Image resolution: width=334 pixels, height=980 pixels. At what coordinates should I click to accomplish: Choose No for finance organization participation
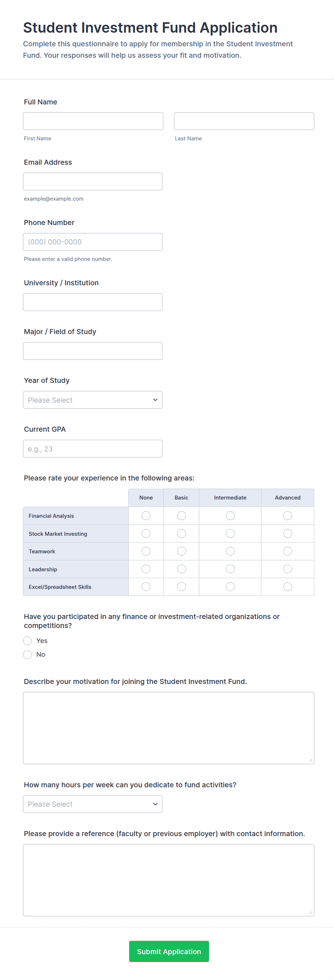pyautogui.click(x=27, y=654)
